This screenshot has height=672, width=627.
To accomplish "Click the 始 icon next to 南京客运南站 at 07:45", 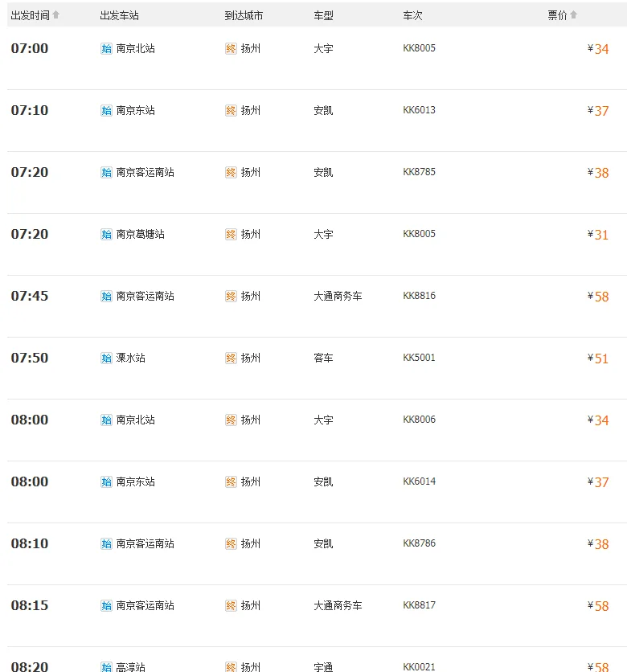I will pos(105,296).
